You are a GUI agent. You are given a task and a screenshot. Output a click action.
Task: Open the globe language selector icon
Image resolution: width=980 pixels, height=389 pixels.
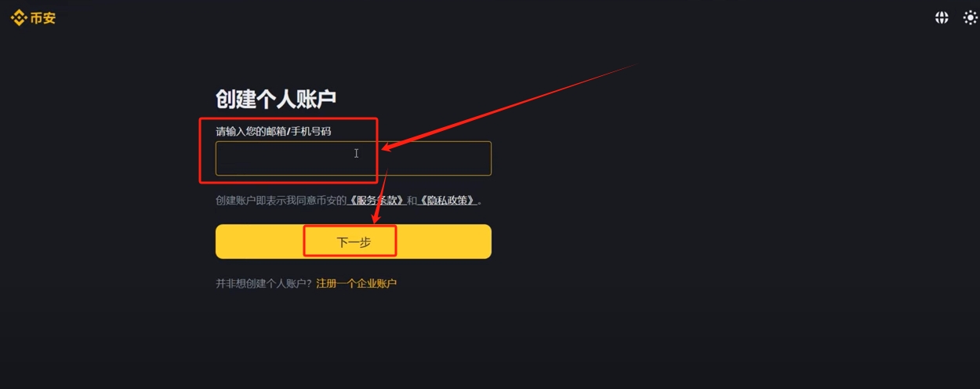(942, 17)
